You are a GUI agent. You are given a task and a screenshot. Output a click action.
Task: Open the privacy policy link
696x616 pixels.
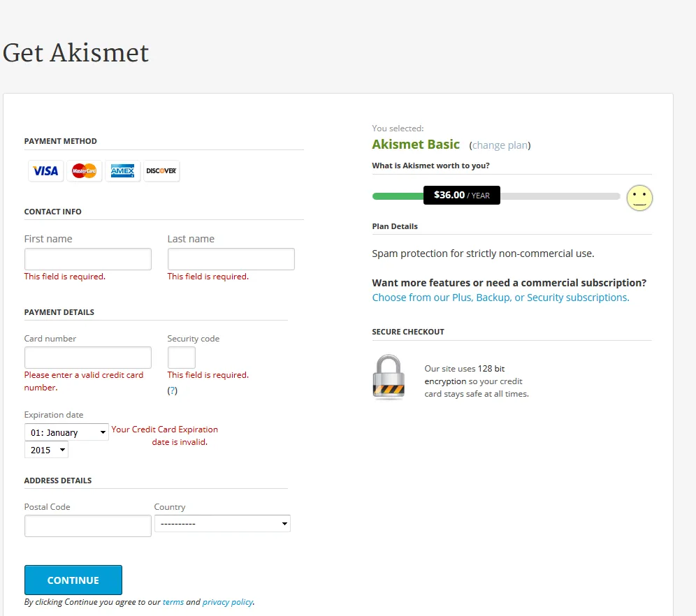228,602
